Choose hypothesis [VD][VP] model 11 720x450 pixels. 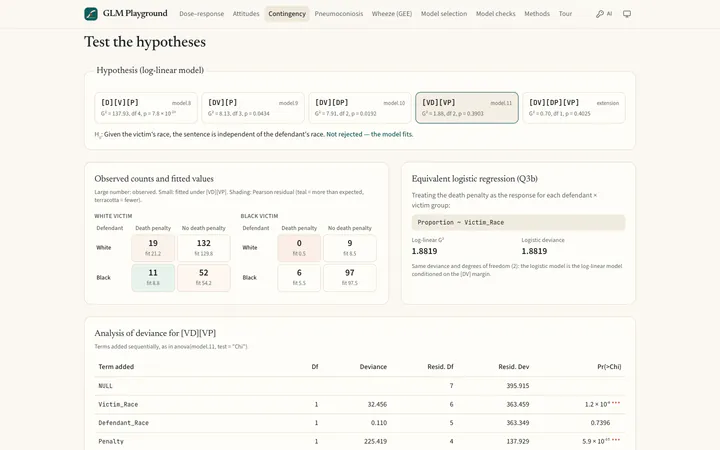tap(467, 108)
